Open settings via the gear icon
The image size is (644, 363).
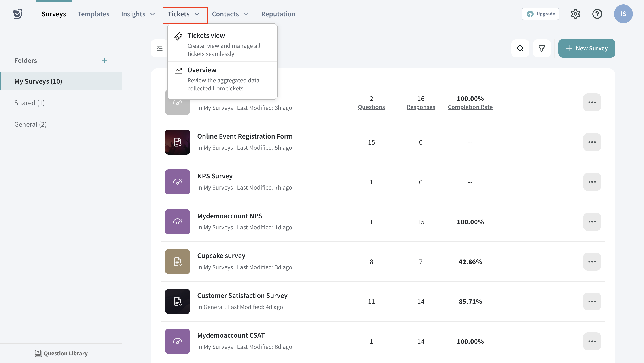pos(575,14)
